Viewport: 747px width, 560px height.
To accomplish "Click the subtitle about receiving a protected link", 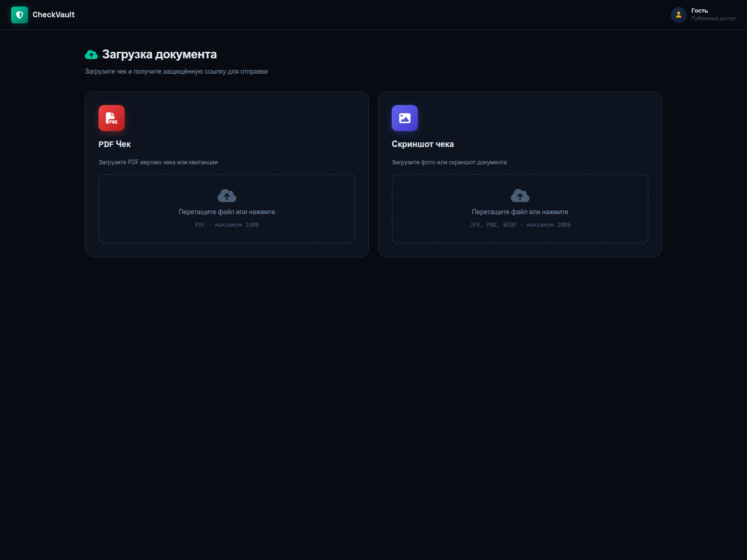I will pos(176,72).
